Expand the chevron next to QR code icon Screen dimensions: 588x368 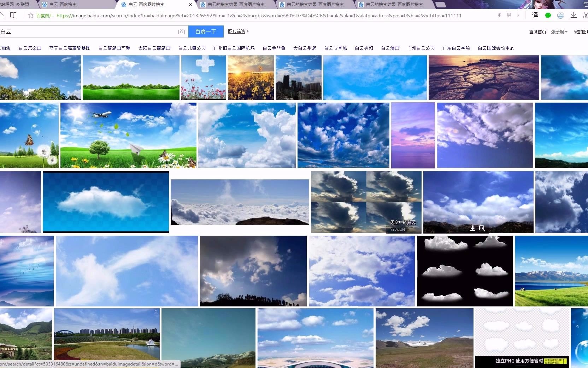coord(518,16)
